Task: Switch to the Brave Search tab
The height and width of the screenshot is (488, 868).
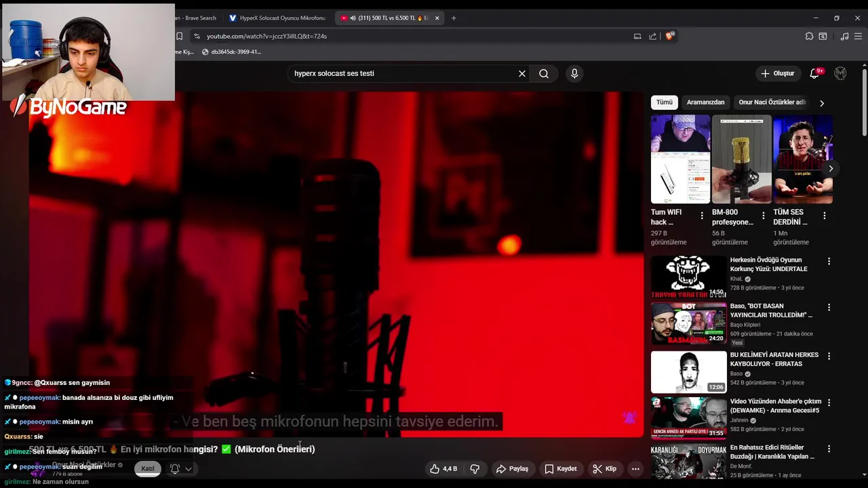Action: [197, 18]
